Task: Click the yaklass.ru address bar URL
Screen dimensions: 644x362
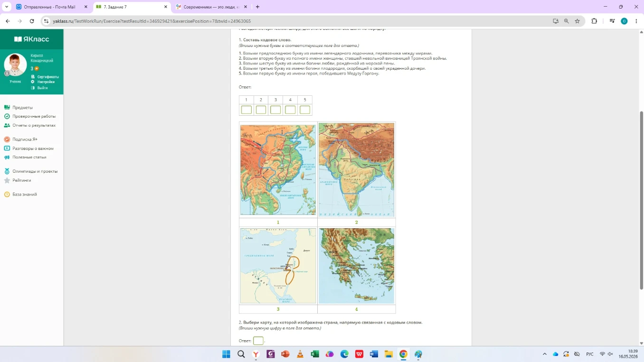Action: click(152, 21)
